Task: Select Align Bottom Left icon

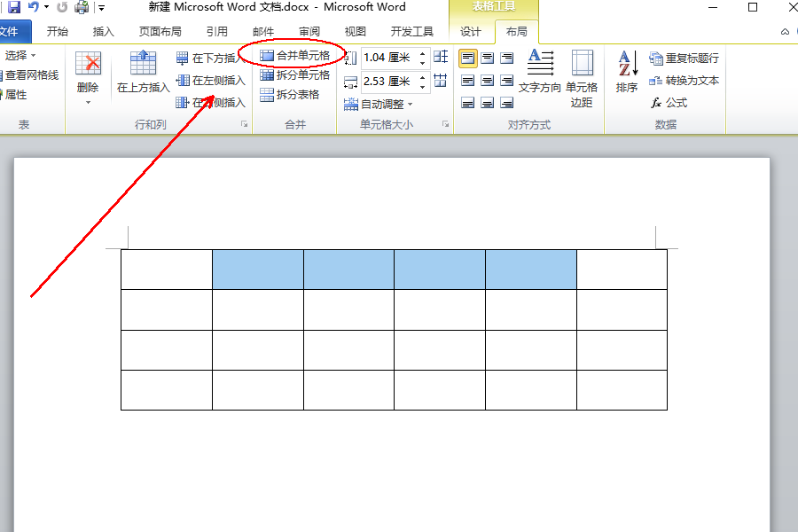Action: click(467, 103)
